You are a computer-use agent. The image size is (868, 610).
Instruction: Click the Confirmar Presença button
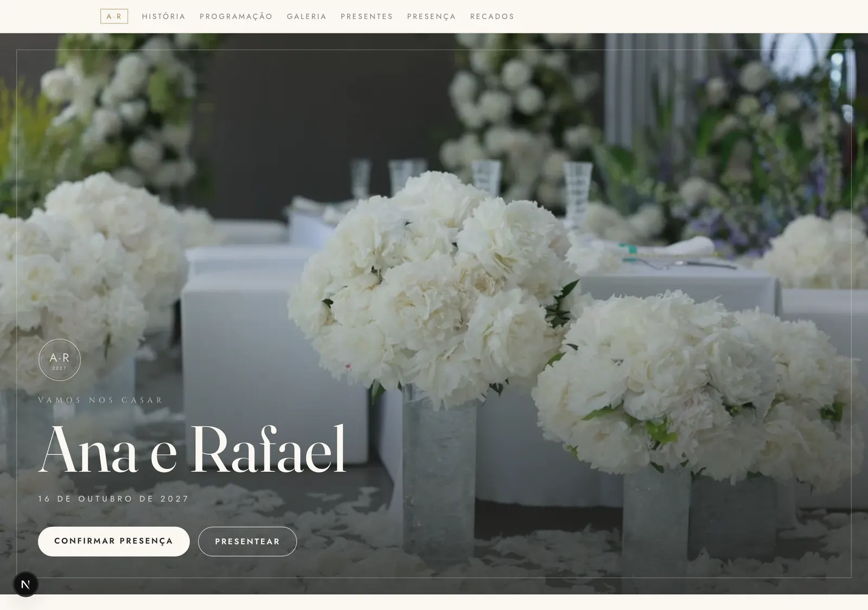tap(114, 541)
